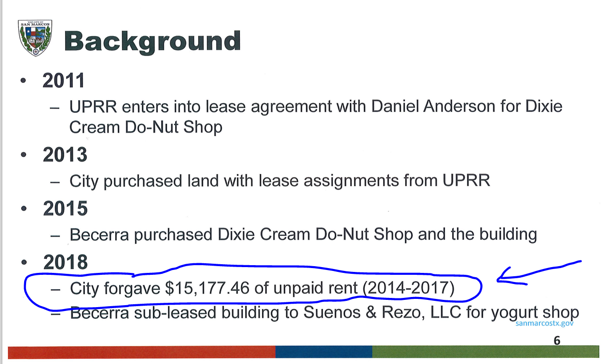This screenshot has width=608, height=364.
Task: Click the 2011 bullet heading
Action: 63,81
